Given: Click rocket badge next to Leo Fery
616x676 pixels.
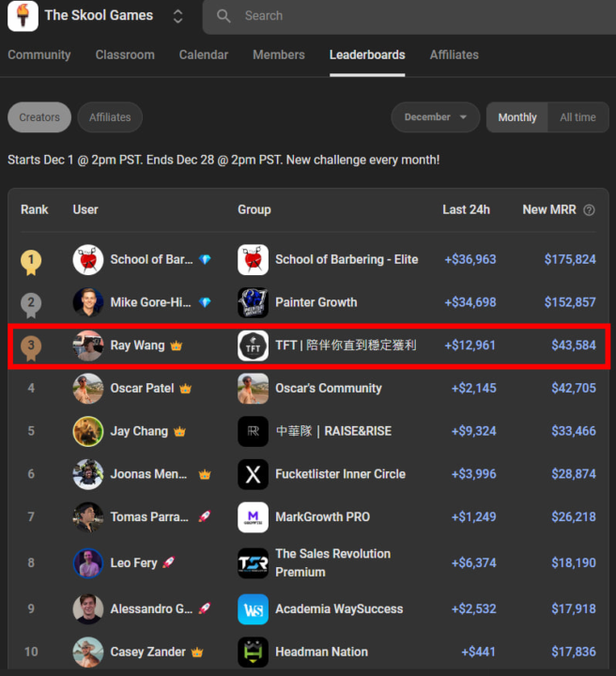Looking at the screenshot, I should tap(168, 562).
